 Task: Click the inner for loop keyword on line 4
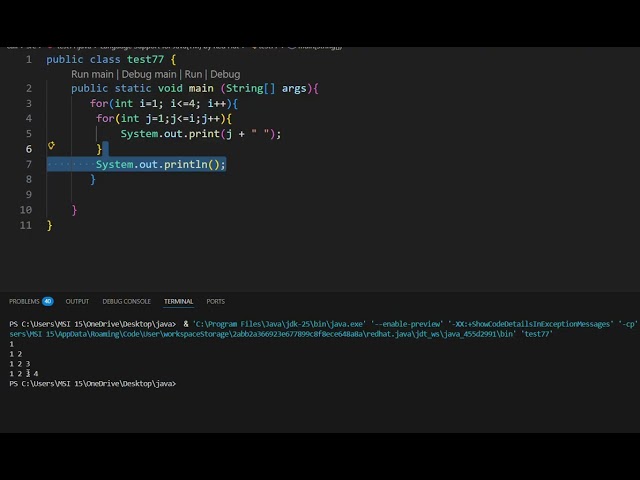point(105,119)
